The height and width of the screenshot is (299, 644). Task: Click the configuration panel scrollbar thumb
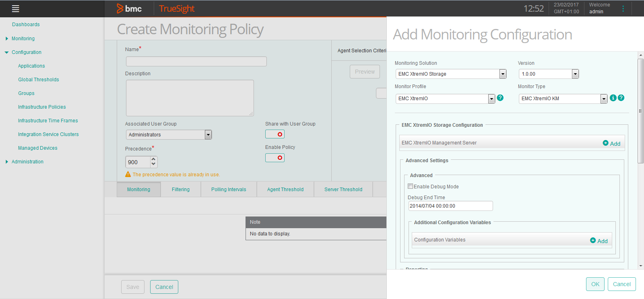[641, 111]
